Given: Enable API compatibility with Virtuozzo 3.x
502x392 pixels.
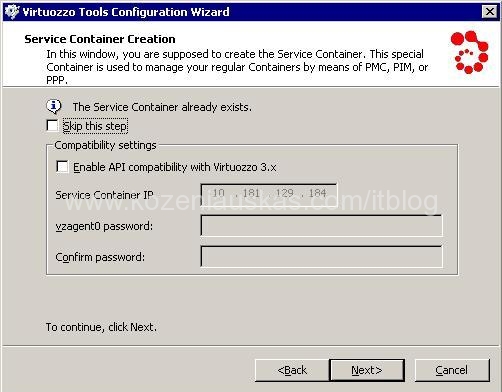Looking at the screenshot, I should pos(62,167).
